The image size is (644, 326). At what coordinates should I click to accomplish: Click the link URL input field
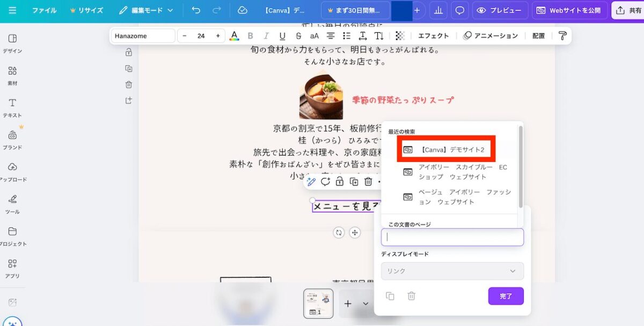click(452, 237)
